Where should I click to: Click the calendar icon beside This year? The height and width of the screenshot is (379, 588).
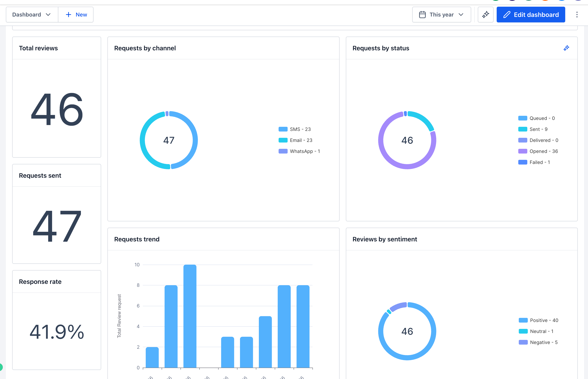click(x=422, y=15)
